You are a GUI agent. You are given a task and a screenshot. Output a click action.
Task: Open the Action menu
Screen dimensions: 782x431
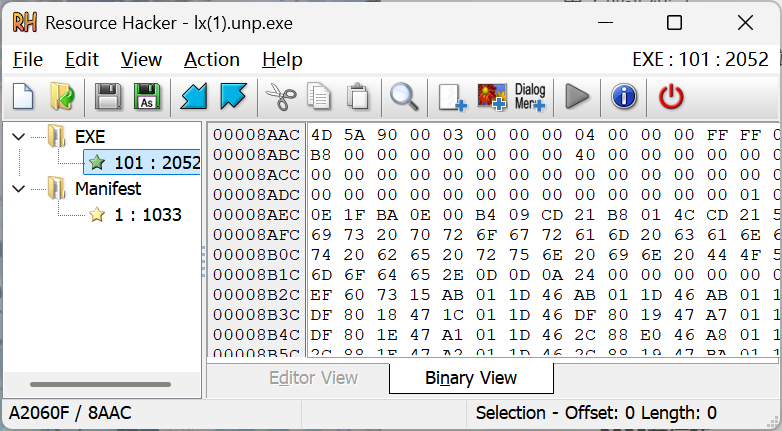[212, 59]
